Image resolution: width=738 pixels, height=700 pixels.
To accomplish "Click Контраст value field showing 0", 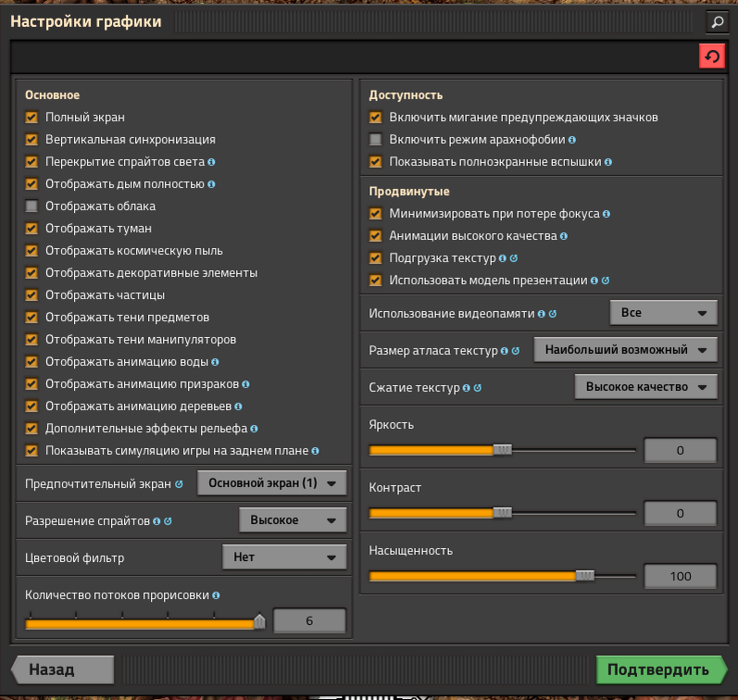I will coord(681,514).
